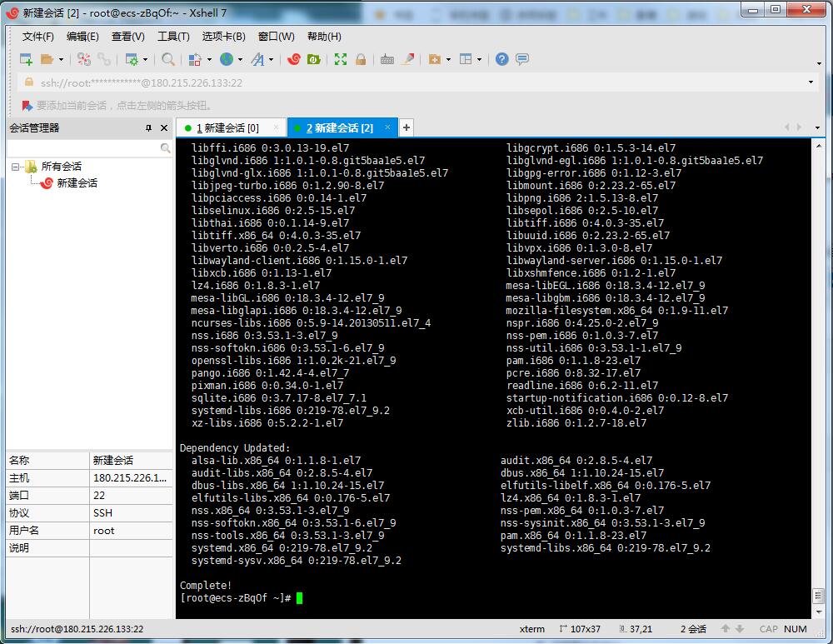Click the New session toolbar icon
Image resolution: width=833 pixels, height=644 pixels.
click(26, 59)
